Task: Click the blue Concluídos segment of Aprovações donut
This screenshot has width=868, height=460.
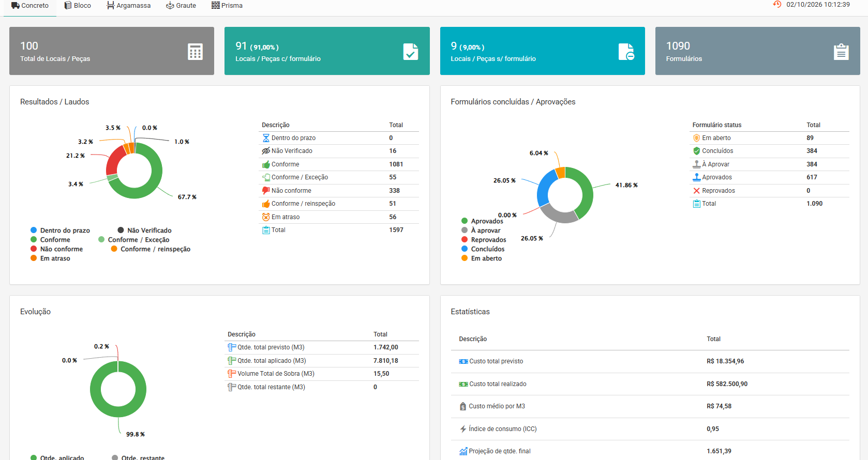Action: tap(544, 187)
